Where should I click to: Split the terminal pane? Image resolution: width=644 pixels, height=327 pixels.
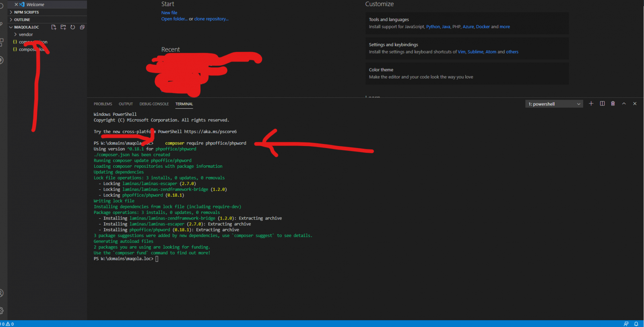tap(602, 104)
